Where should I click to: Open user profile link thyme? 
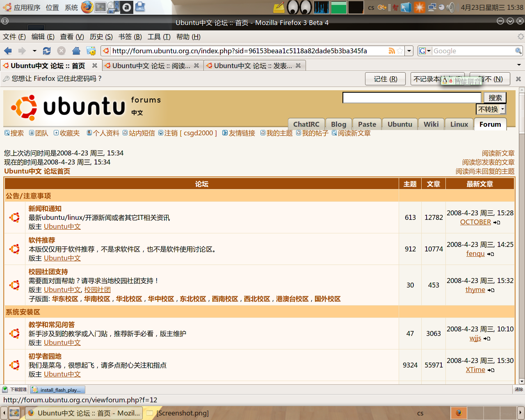pyautogui.click(x=475, y=290)
